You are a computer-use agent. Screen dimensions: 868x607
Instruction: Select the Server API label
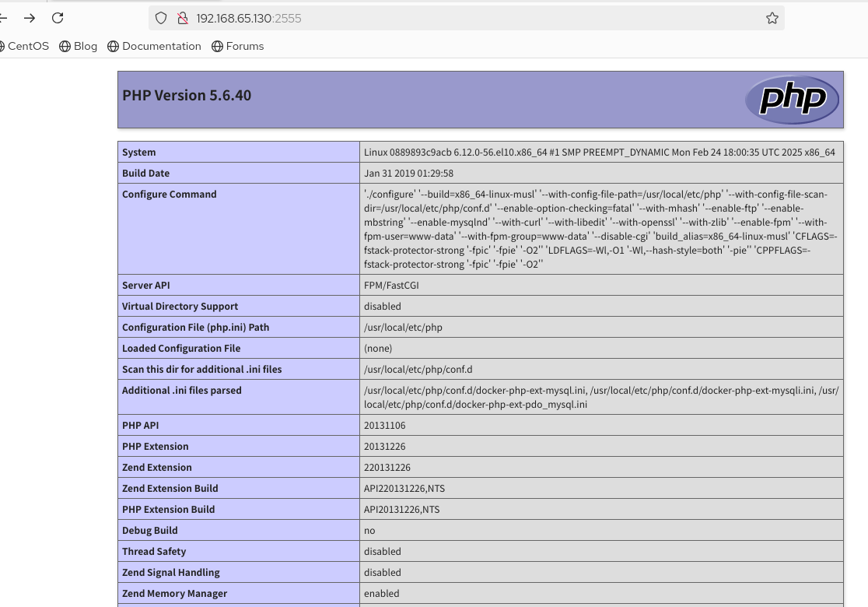pos(146,286)
